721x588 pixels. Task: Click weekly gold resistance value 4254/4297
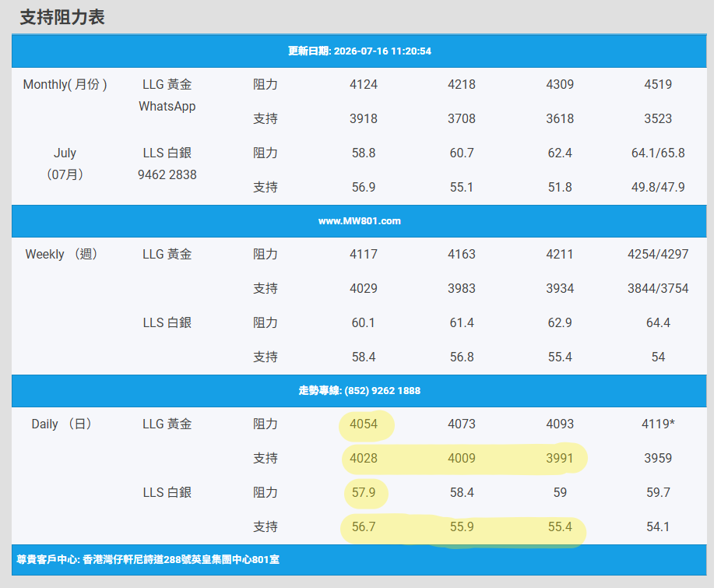(x=658, y=254)
